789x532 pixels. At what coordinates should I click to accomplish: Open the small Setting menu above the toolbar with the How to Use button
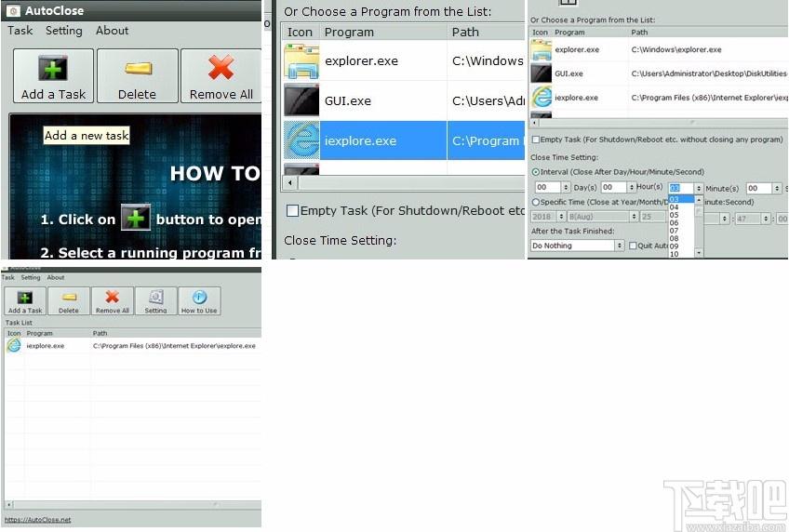31,277
